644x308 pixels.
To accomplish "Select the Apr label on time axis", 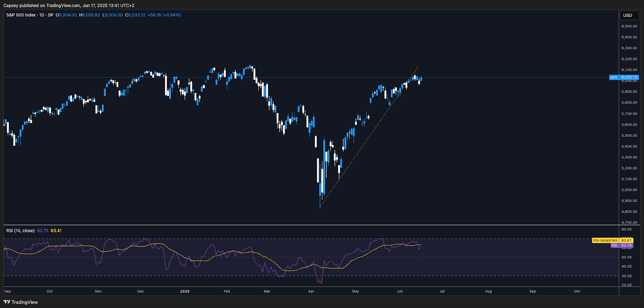I will click(311, 291).
